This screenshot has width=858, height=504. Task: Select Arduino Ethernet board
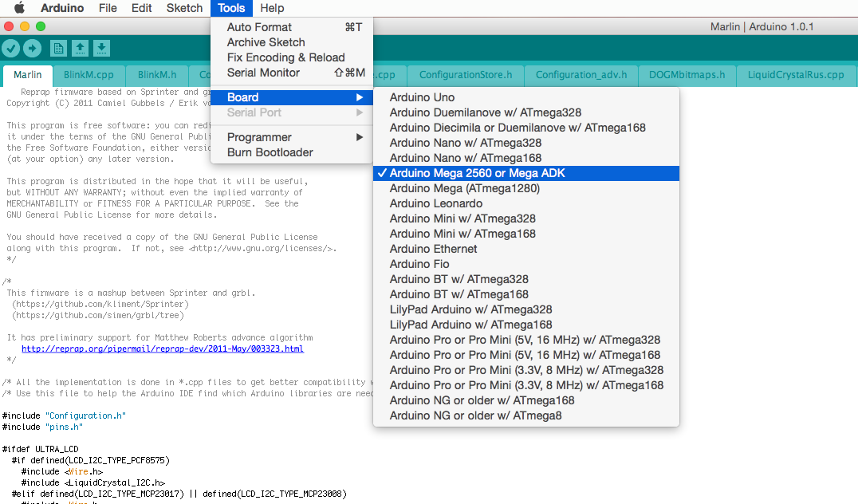pos(525,249)
